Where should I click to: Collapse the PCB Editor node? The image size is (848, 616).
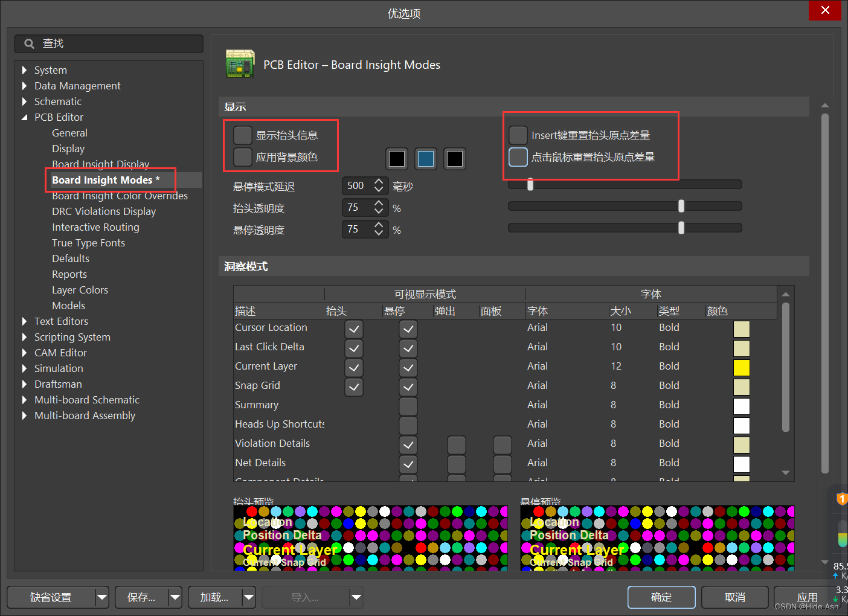(x=24, y=117)
